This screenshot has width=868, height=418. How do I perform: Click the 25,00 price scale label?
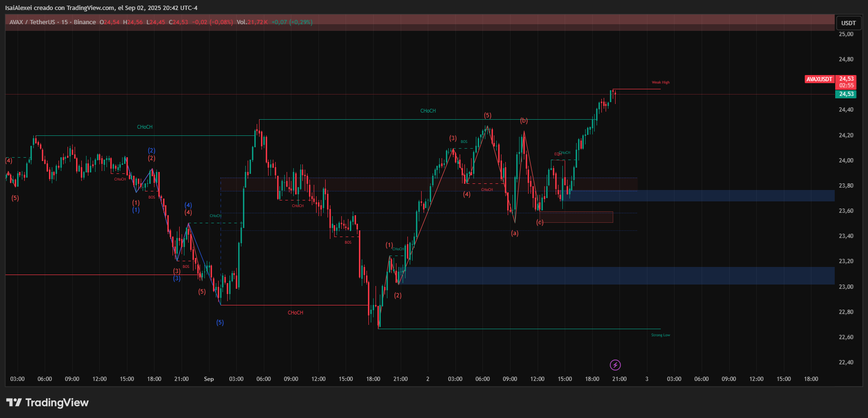coord(846,34)
